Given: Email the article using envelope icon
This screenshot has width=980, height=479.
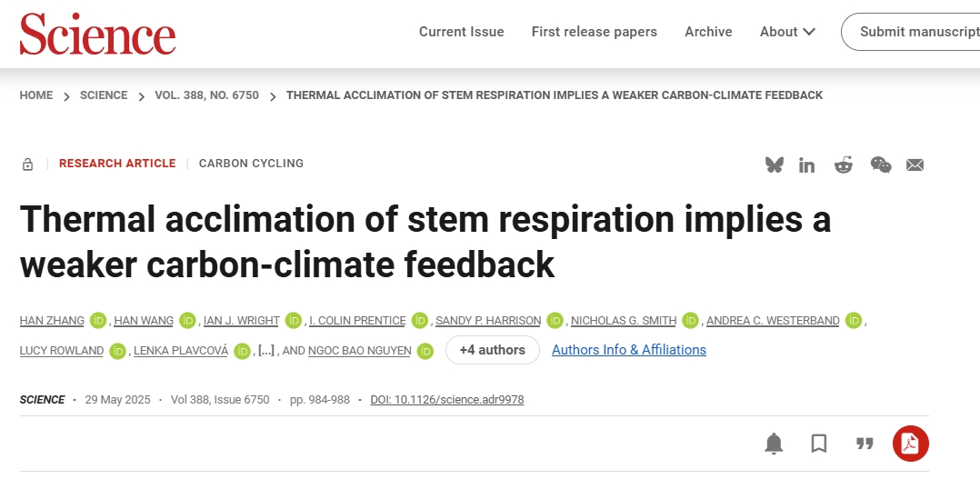Looking at the screenshot, I should point(915,165).
